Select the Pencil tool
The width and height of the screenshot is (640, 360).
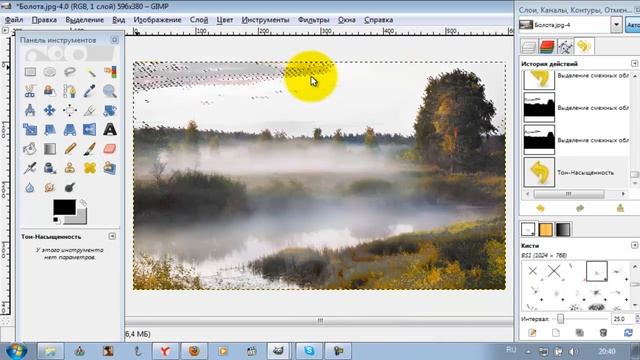[x=70, y=149]
